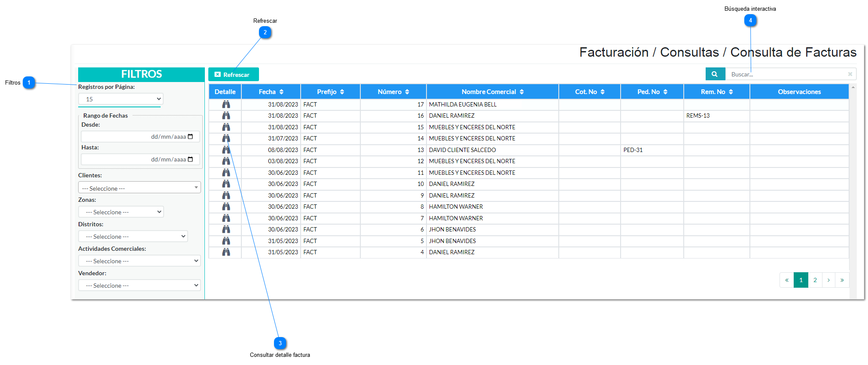Viewport: 868px width, 365px height.
Task: Click binoculars icon for invoice number 11
Action: [x=226, y=173]
